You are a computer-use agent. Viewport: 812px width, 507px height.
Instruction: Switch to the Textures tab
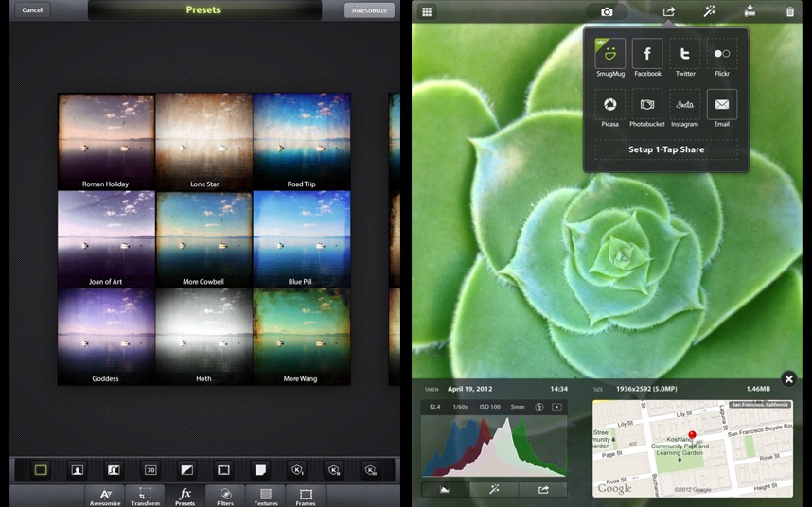pos(266,496)
